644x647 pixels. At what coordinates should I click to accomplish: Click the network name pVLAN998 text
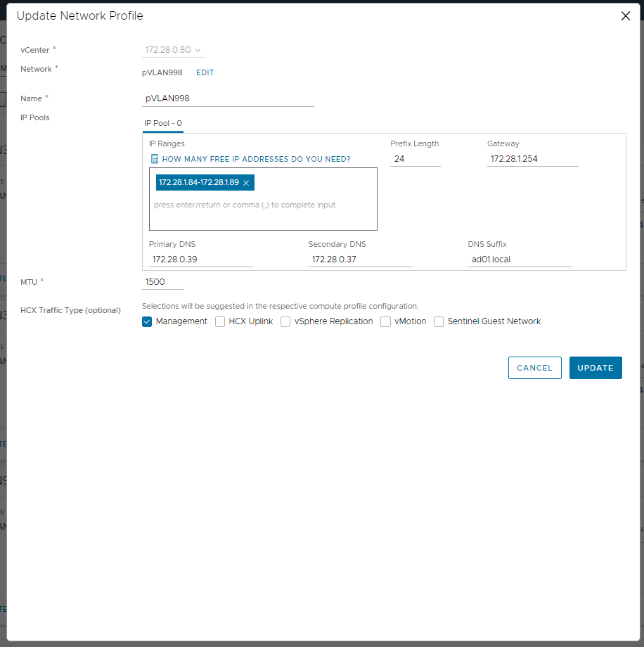tap(162, 72)
